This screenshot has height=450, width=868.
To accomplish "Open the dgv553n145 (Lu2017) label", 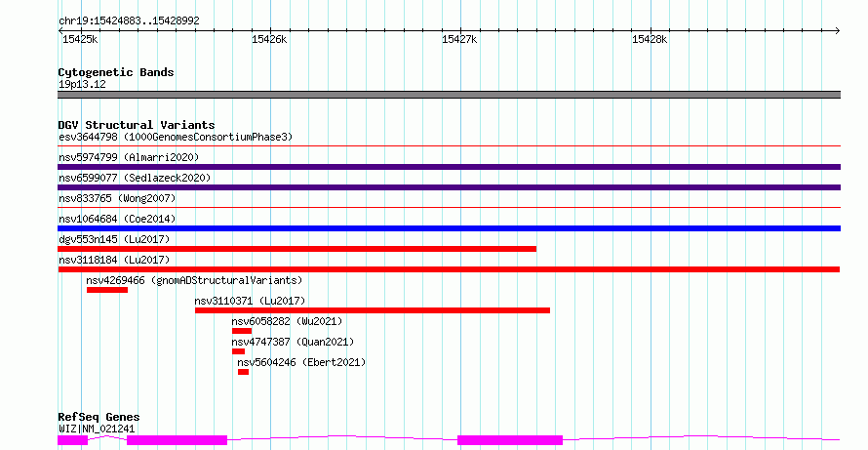I will click(114, 239).
